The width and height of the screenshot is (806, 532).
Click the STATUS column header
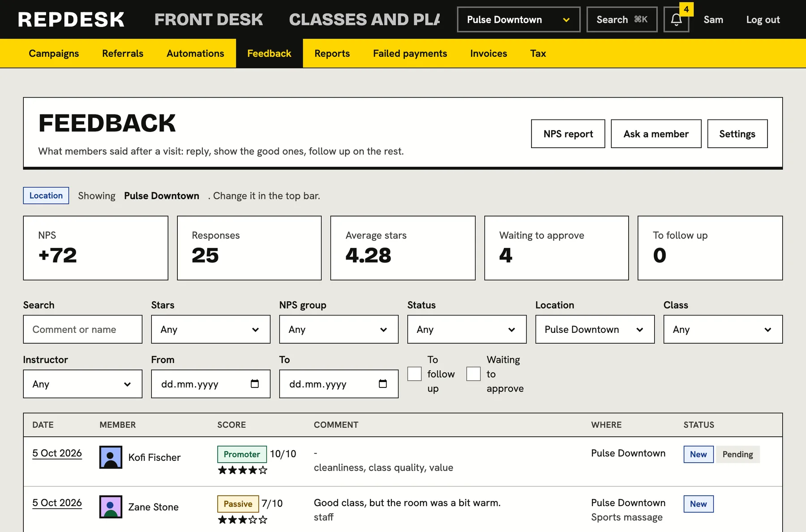point(699,425)
